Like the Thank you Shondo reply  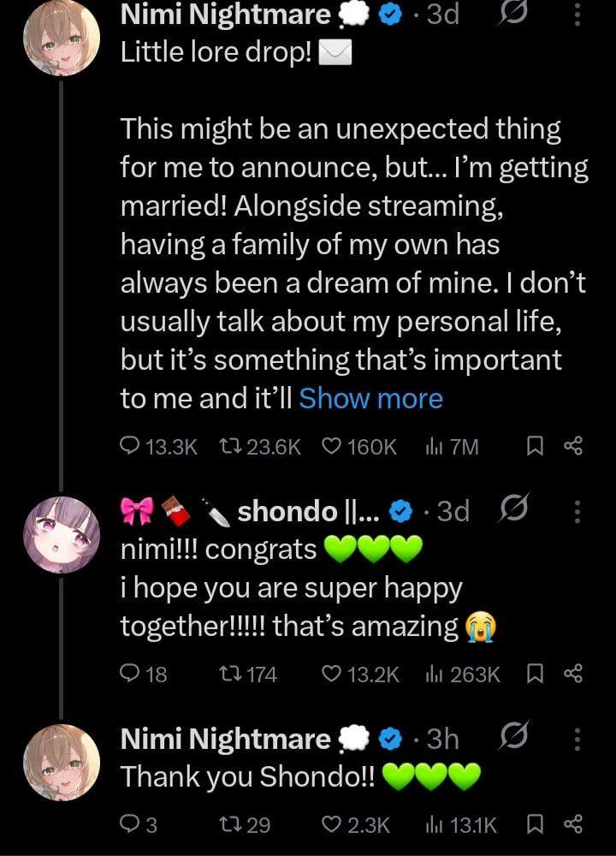[330, 824]
